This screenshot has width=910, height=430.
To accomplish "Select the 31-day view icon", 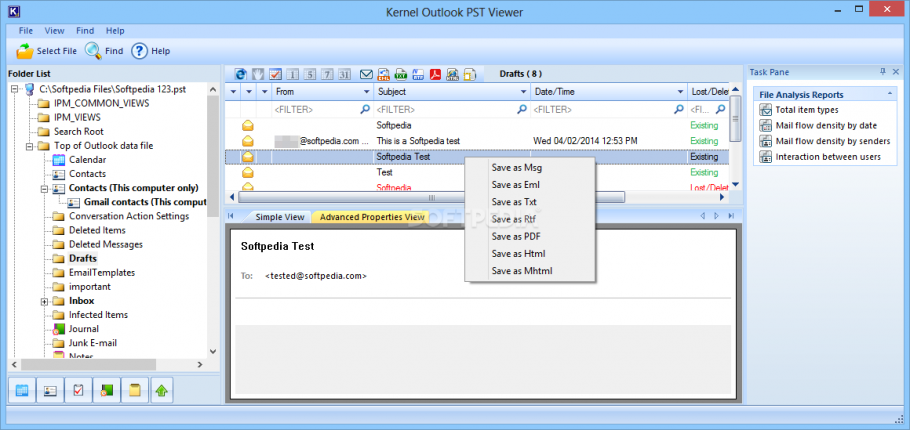I will pos(345,74).
